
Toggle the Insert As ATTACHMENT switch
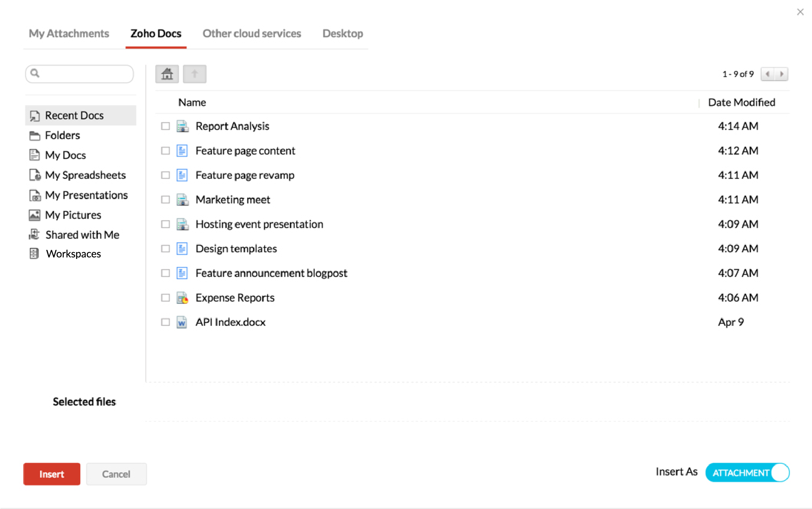tap(748, 473)
